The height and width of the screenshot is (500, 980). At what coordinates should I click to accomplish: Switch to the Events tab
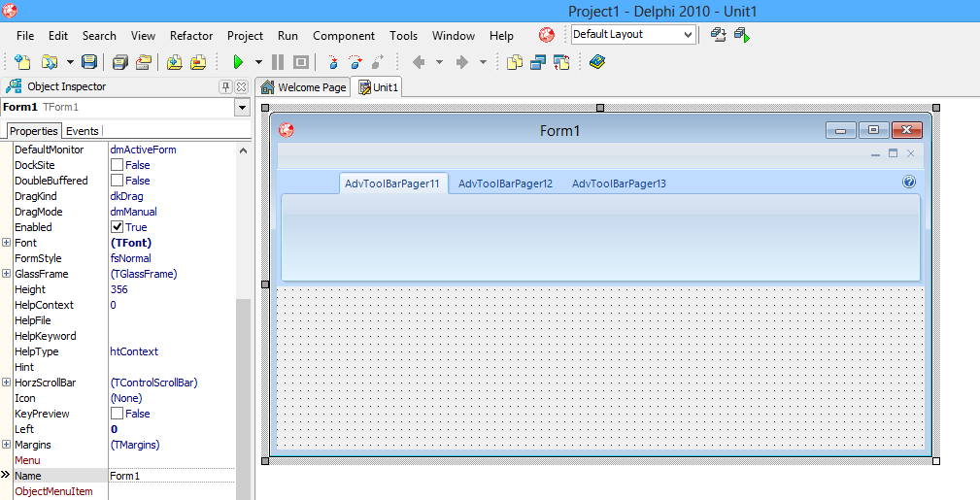pos(83,131)
